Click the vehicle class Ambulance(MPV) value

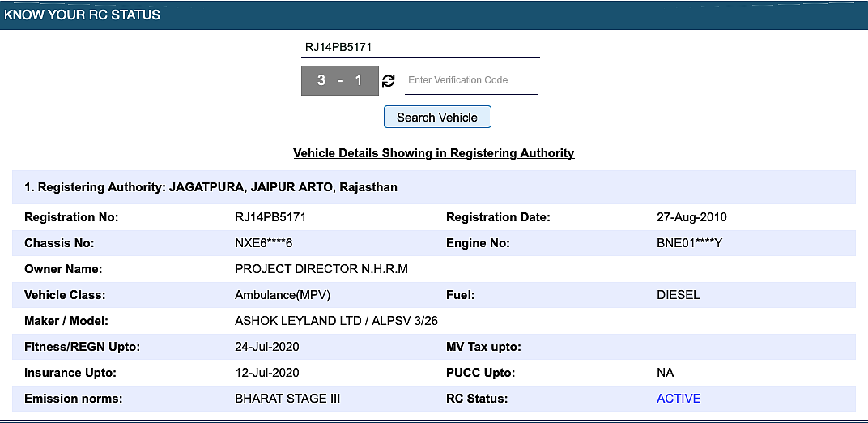point(283,295)
